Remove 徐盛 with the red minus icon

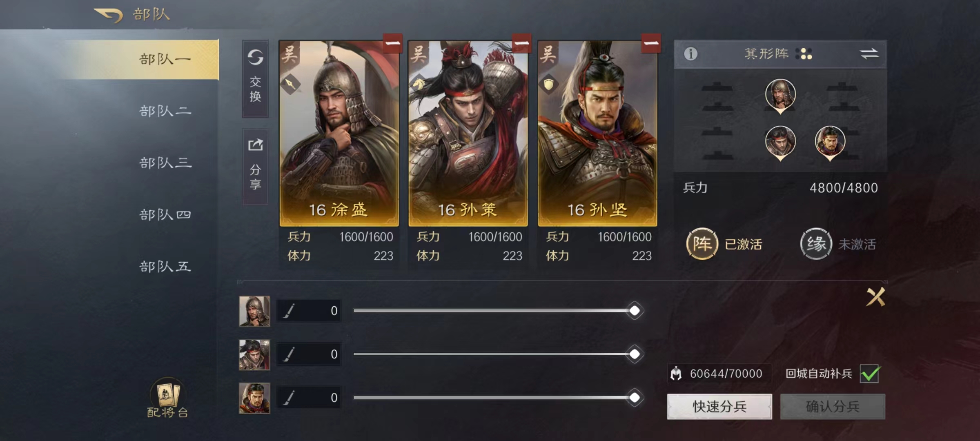(x=392, y=43)
